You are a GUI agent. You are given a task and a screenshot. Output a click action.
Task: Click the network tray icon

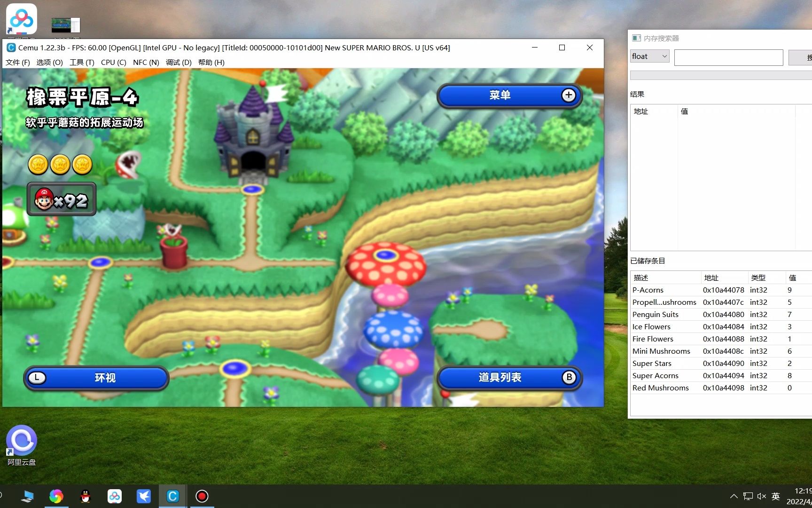[x=748, y=496]
